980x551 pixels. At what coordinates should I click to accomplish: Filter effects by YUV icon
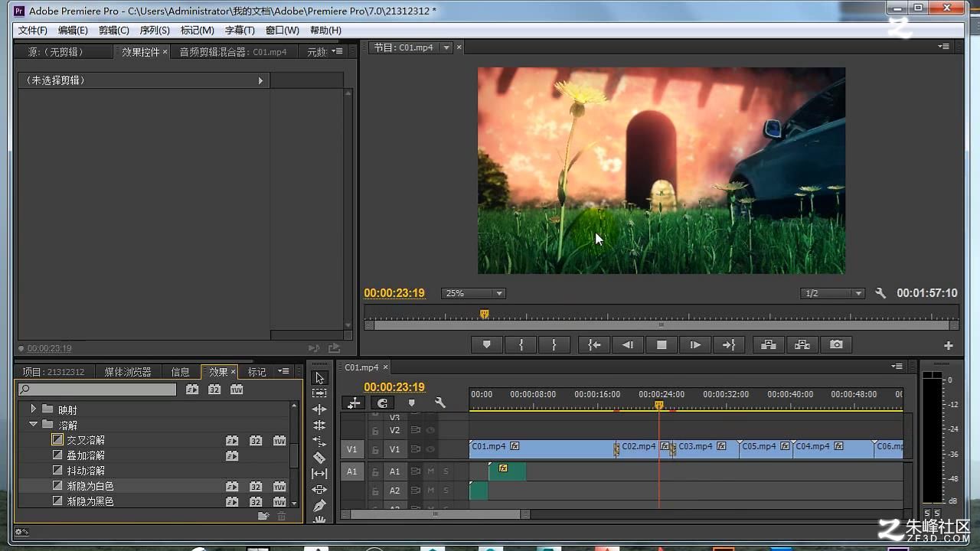pos(237,390)
